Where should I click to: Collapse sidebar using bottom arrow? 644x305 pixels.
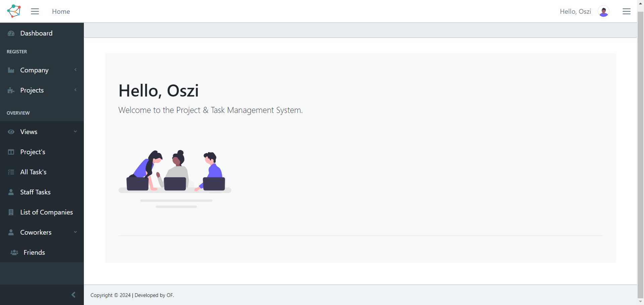[73, 295]
